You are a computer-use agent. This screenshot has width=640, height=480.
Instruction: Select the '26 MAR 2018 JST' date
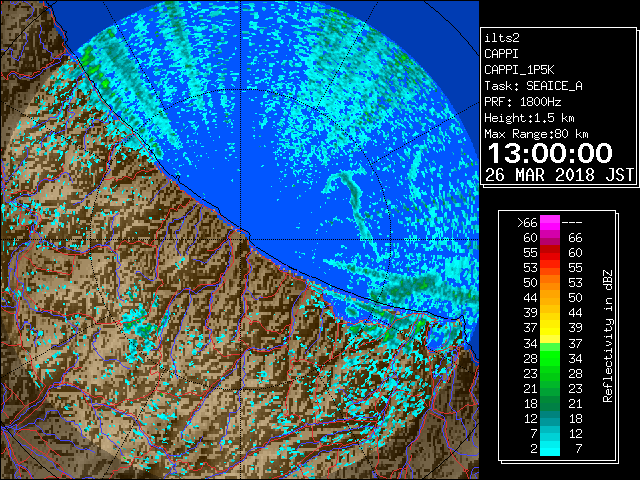559,175
